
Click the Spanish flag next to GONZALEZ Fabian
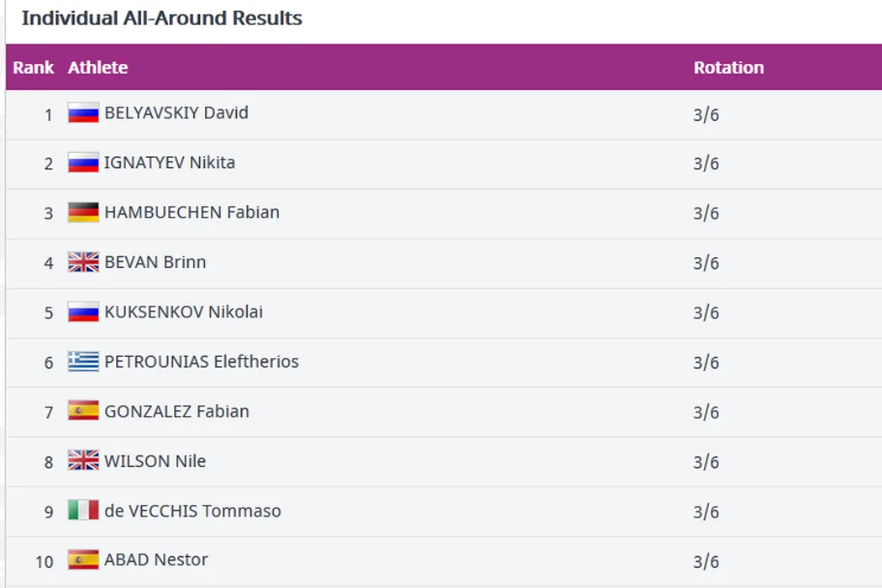pyautogui.click(x=83, y=412)
